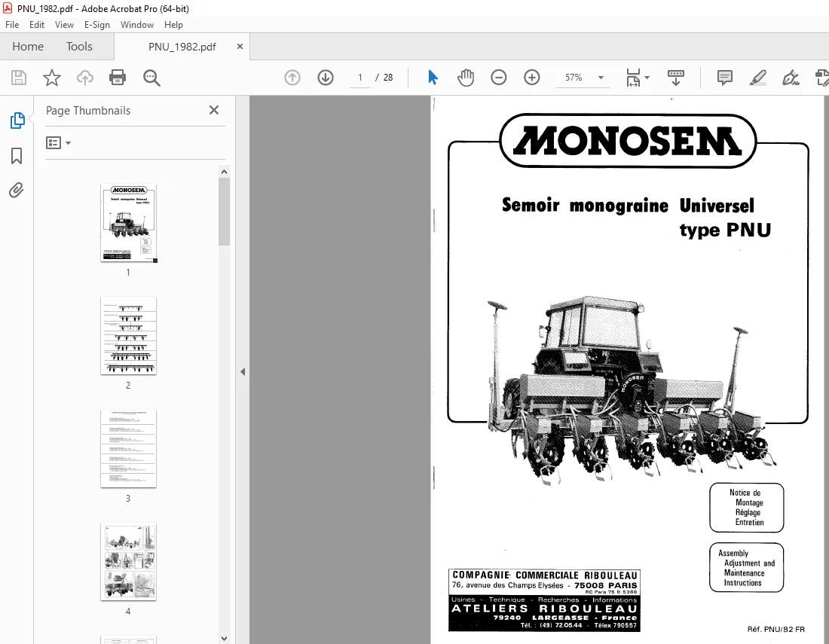Click the page number input field
829x644 pixels.
[x=360, y=78]
